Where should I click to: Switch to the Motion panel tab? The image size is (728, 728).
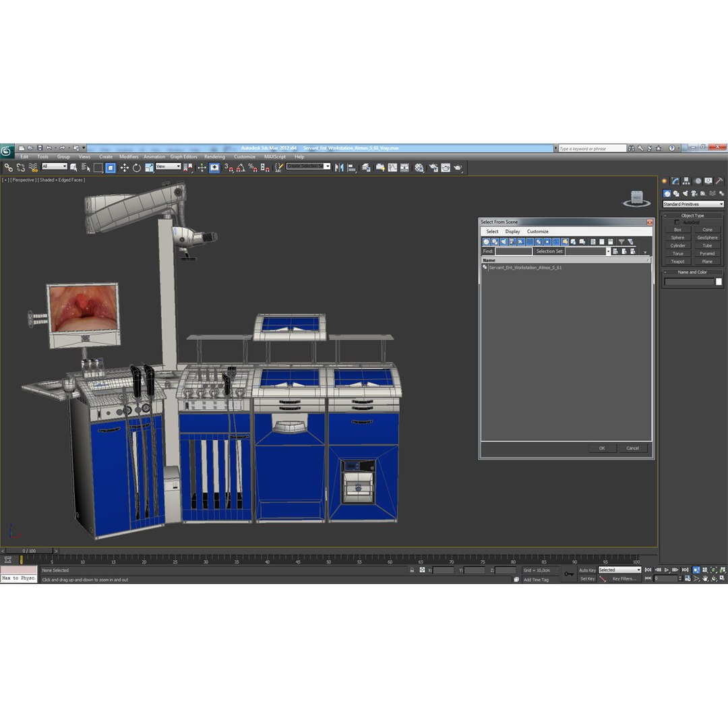click(x=698, y=181)
